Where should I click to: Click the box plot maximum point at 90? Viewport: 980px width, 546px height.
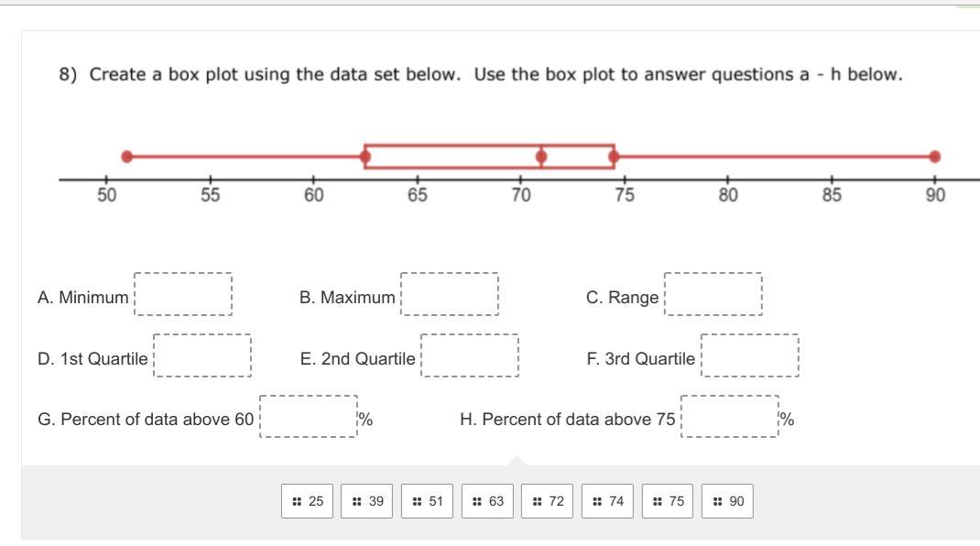pyautogui.click(x=934, y=157)
